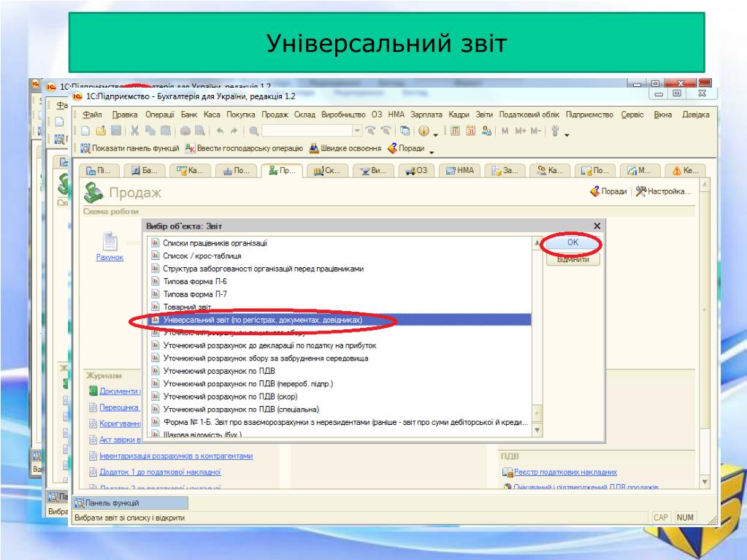Click the Copy toolbar icon
The image size is (747, 560).
click(150, 131)
